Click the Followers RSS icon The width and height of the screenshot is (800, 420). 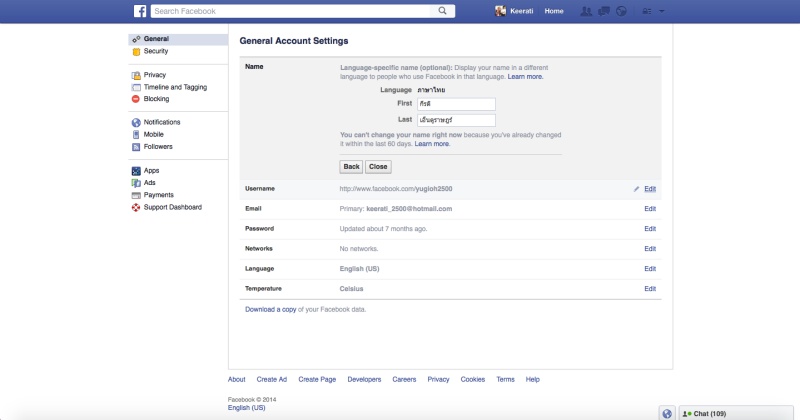point(136,147)
